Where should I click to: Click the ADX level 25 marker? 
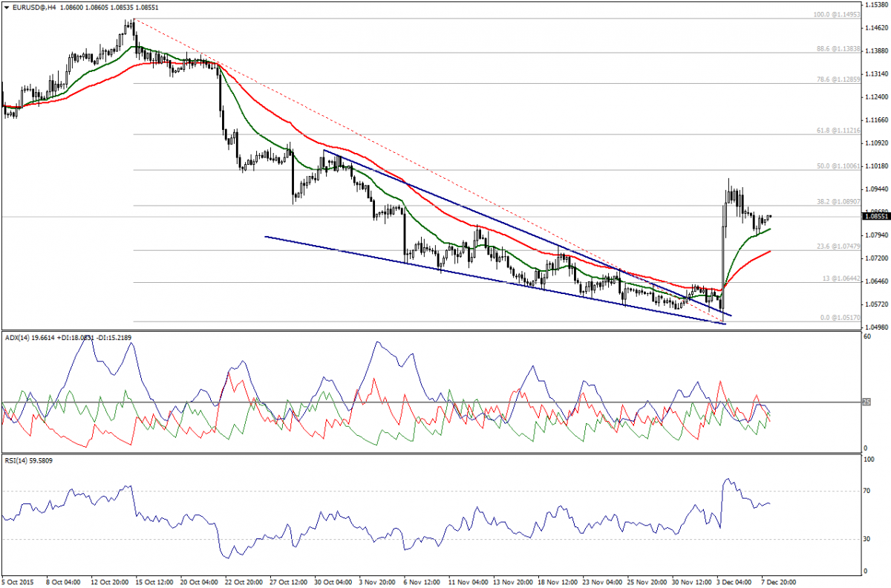(x=866, y=402)
